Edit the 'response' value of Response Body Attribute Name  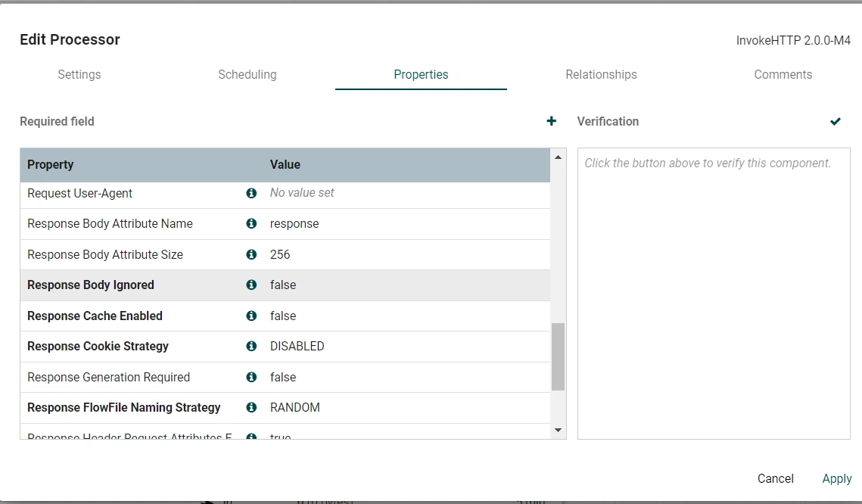(x=294, y=224)
